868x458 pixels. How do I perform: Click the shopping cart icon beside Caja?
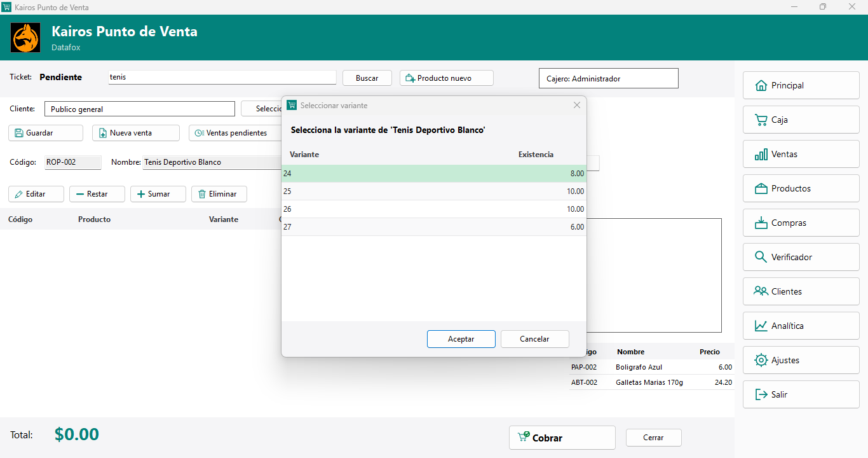761,120
